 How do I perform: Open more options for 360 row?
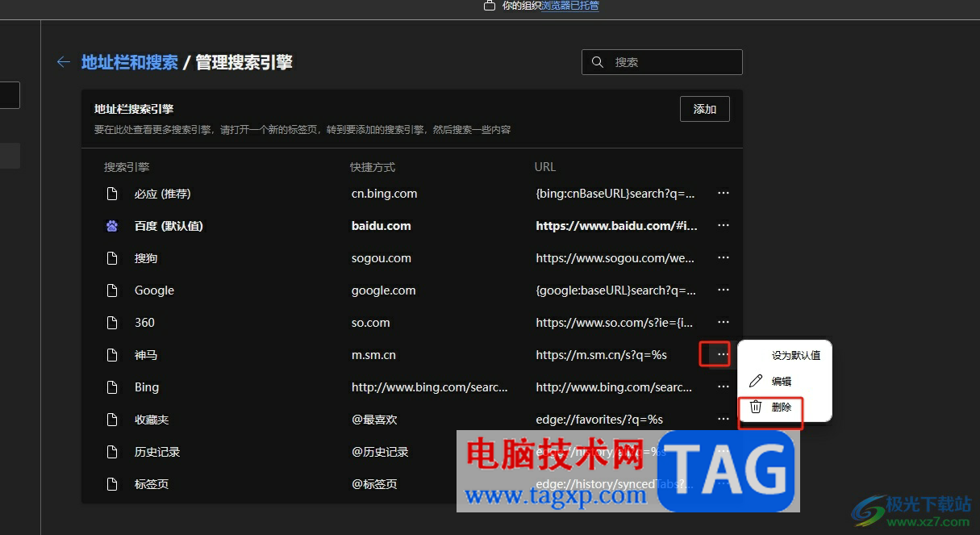(x=724, y=323)
